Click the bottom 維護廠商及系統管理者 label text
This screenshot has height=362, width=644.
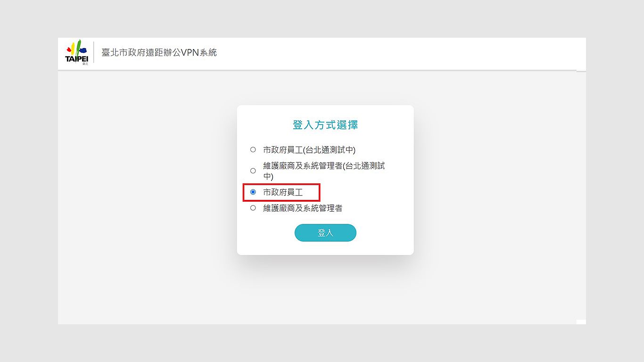(303, 208)
